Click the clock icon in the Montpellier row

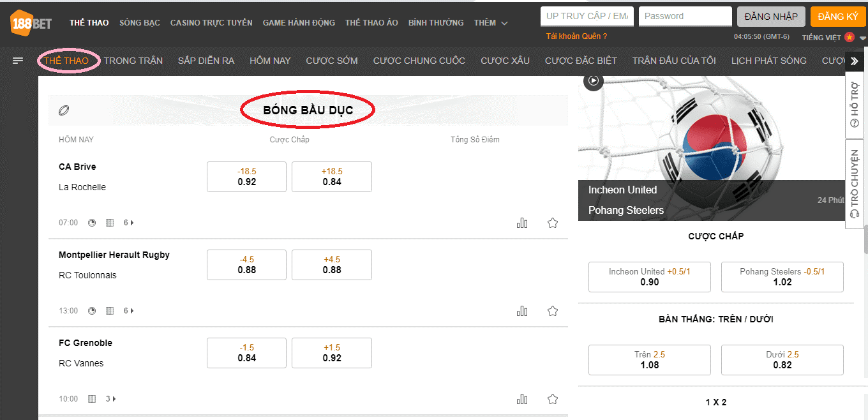coord(92,311)
